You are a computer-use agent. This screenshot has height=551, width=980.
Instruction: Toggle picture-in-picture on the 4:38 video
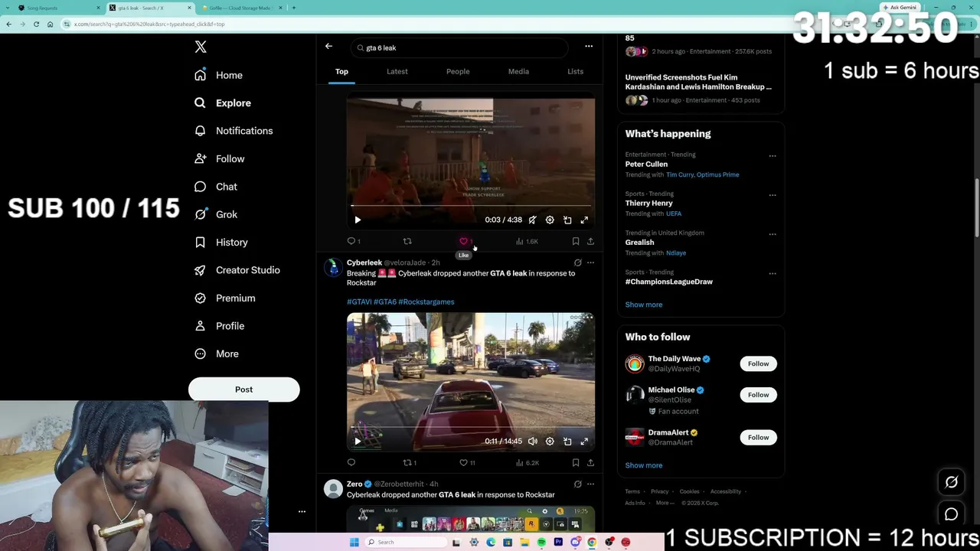click(x=567, y=220)
